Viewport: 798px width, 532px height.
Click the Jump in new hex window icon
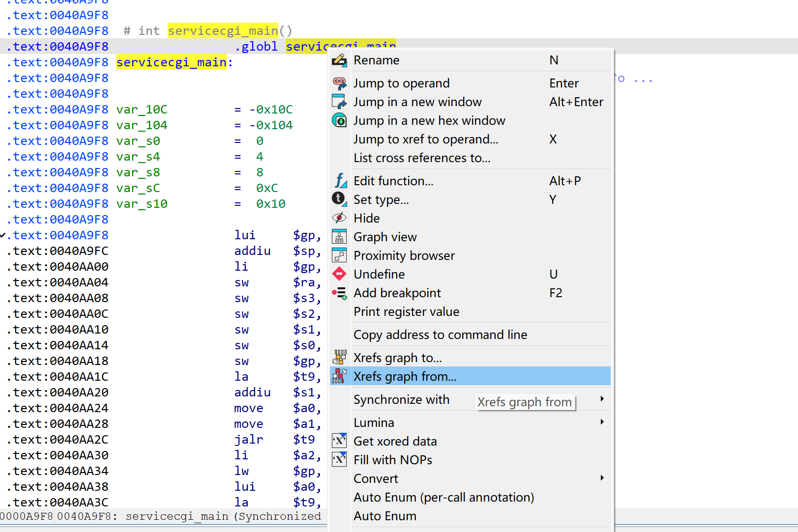click(339, 120)
